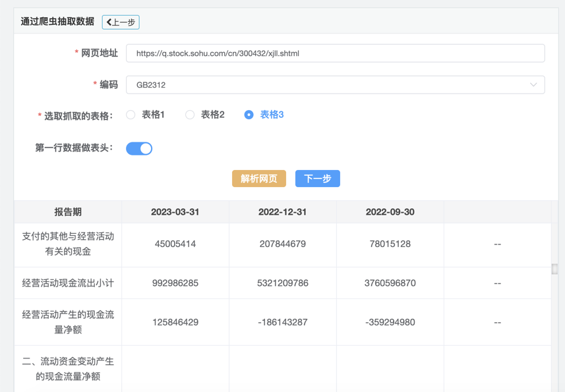
Task: Click cell value -186143287
Action: click(283, 322)
